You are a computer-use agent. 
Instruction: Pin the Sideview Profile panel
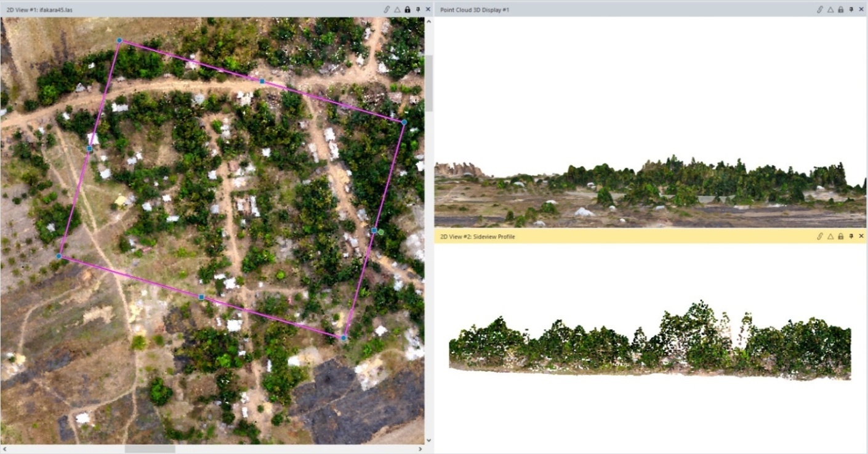(x=851, y=236)
